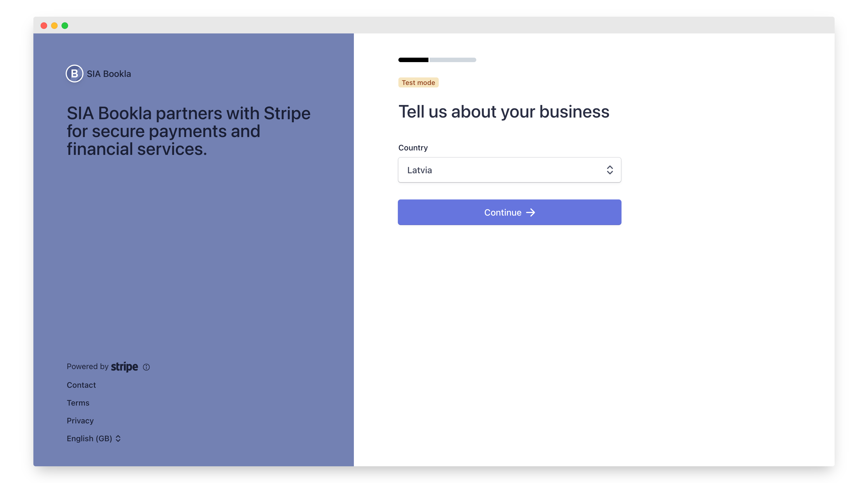Screen dimensions: 868x483
Task: Open the English (GB) language selector
Action: click(90, 438)
